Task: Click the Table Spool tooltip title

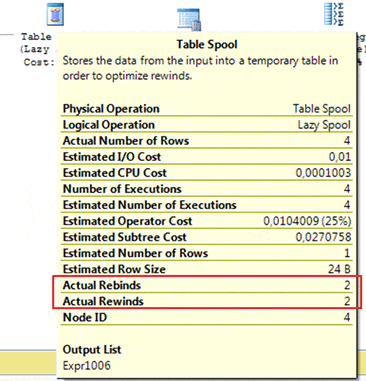Action: [x=207, y=44]
